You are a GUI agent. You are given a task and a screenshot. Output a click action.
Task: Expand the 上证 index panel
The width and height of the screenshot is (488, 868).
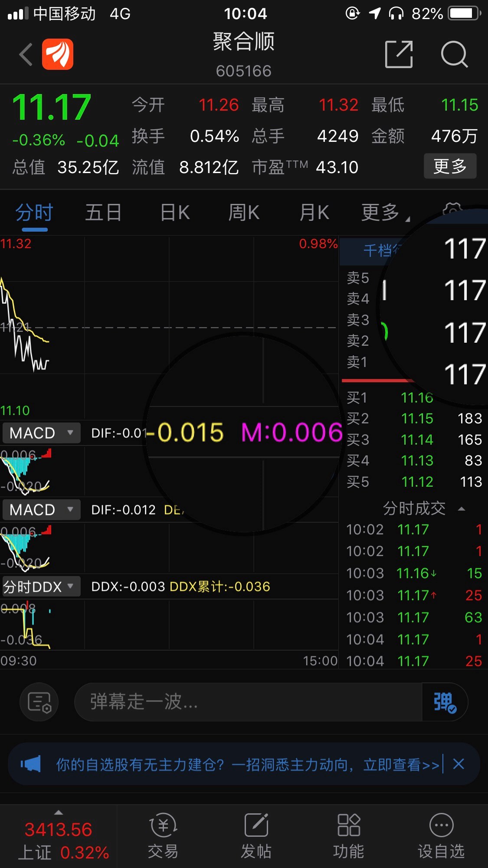point(59,836)
